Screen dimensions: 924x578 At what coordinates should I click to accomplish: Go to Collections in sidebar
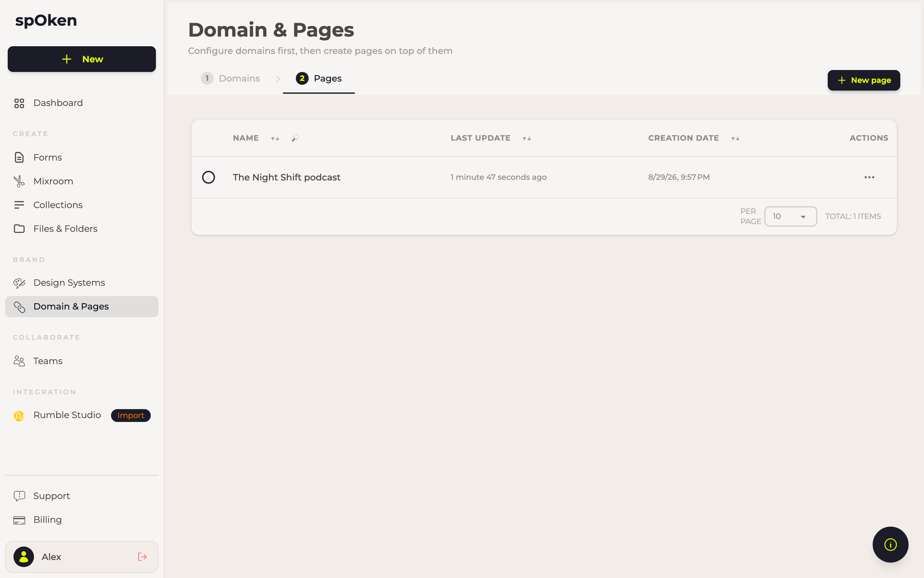(82, 205)
